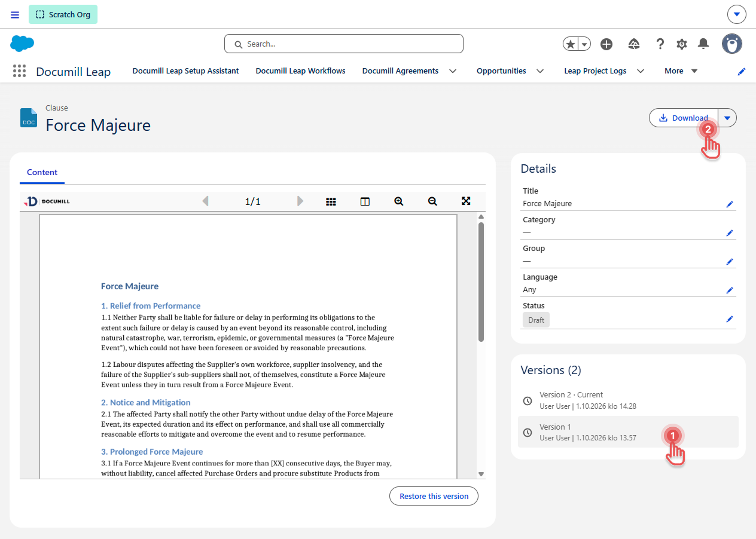Open the App Launcher grid icon

(20, 71)
